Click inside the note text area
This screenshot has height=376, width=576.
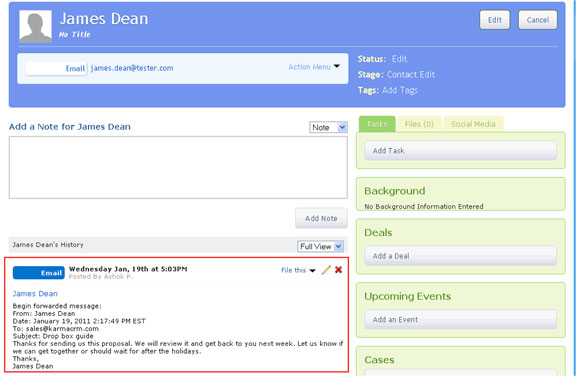[178, 167]
